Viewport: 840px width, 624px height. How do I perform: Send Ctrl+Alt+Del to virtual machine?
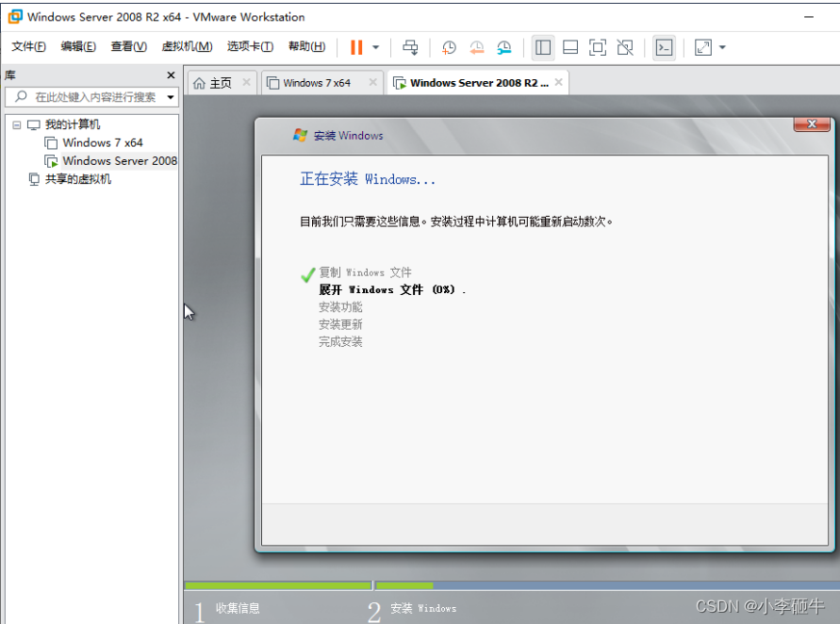click(410, 47)
